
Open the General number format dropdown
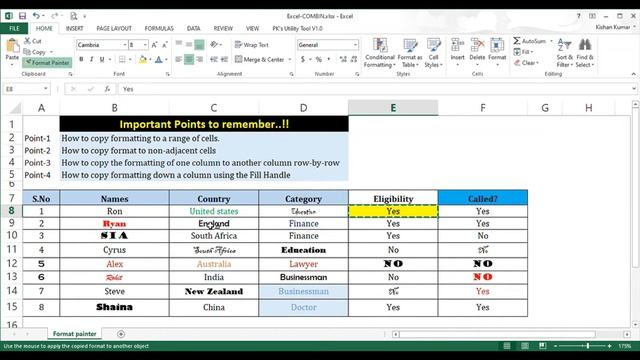(x=355, y=45)
